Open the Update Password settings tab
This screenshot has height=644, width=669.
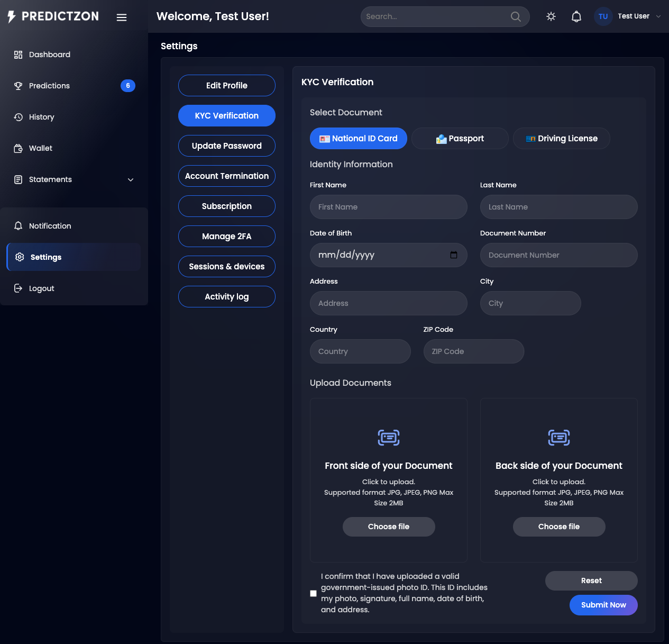pos(227,146)
